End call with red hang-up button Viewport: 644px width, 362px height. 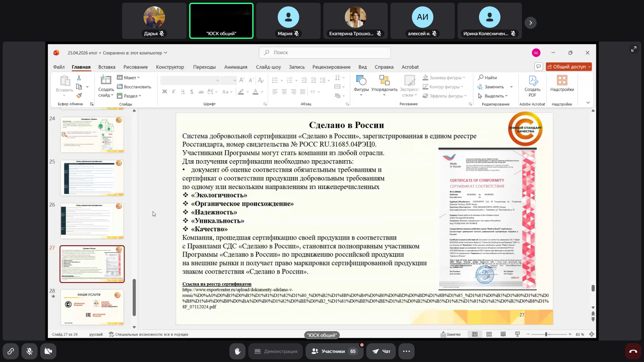point(633,351)
